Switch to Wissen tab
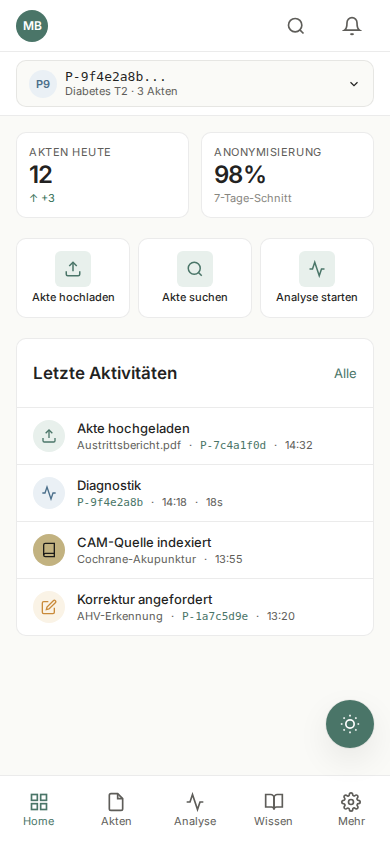Viewport: 390px width, 844px height. click(273, 810)
